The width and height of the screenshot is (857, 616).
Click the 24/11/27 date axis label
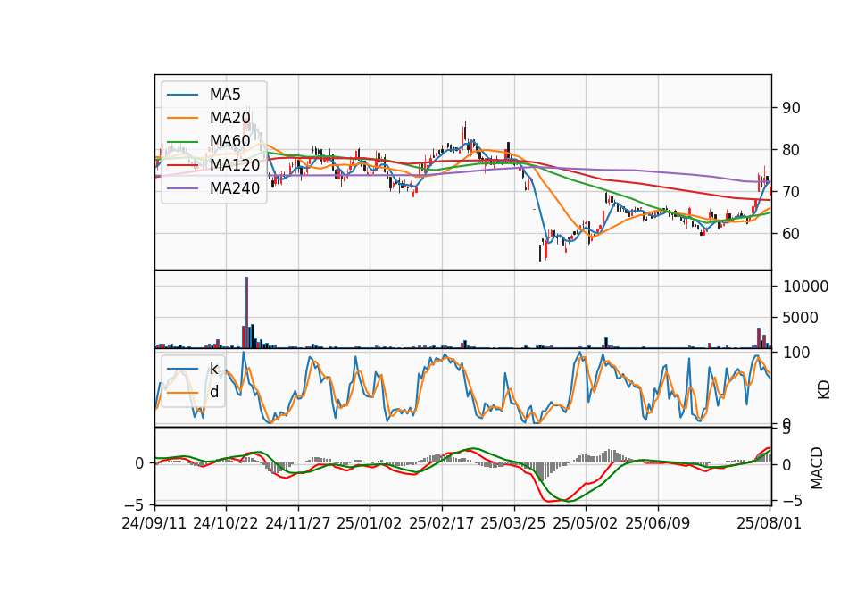click(298, 523)
